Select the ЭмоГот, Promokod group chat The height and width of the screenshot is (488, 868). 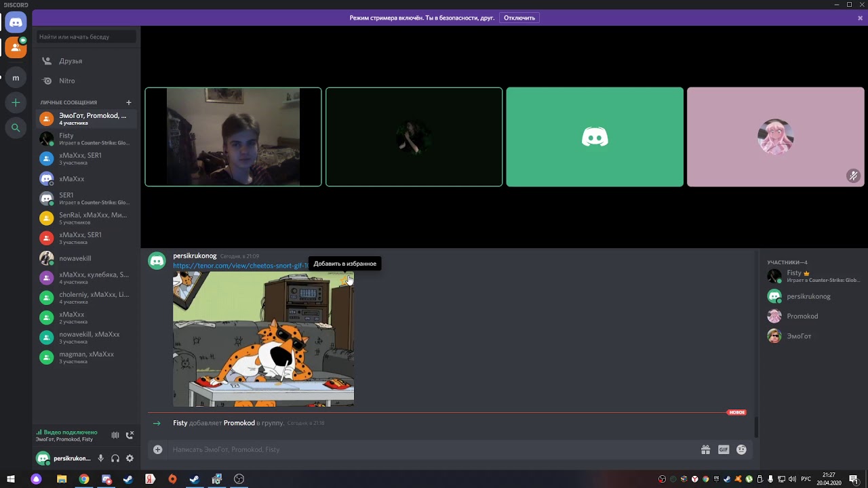[x=86, y=119]
